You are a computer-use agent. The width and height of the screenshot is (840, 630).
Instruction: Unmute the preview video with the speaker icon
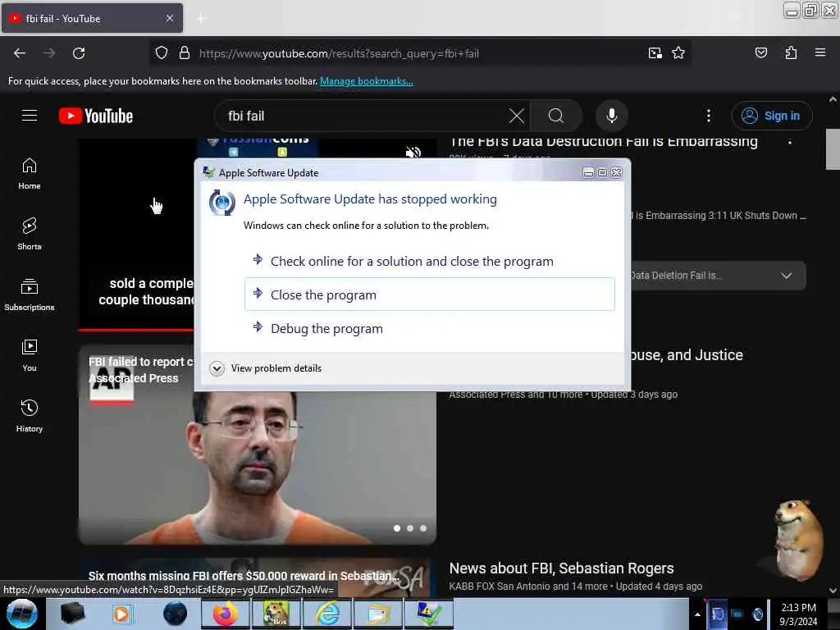click(413, 152)
